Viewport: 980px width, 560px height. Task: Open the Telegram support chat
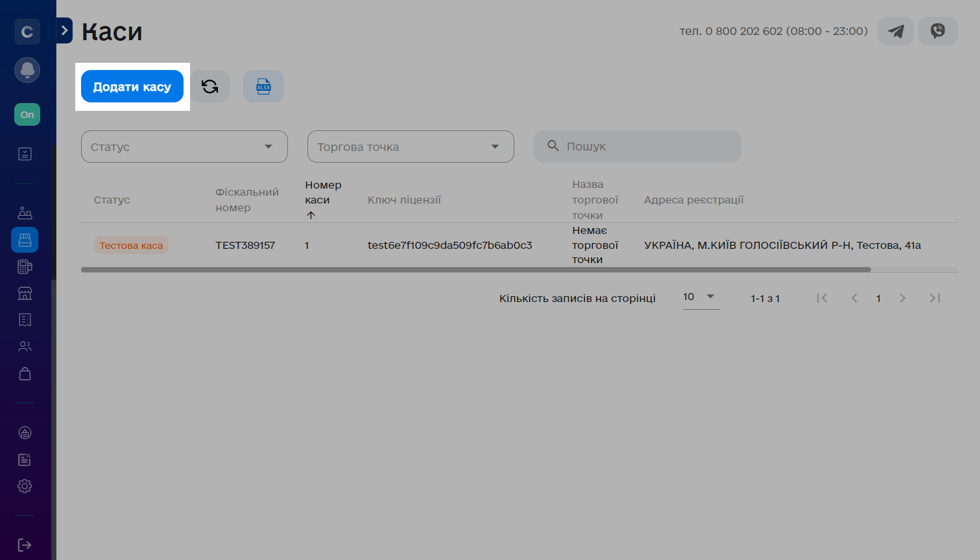[x=896, y=31]
